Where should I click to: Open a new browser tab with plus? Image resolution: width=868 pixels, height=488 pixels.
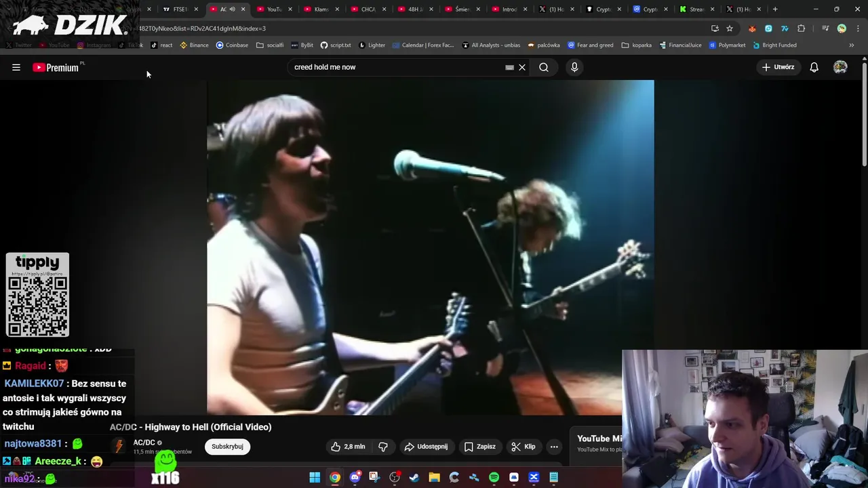775,9
